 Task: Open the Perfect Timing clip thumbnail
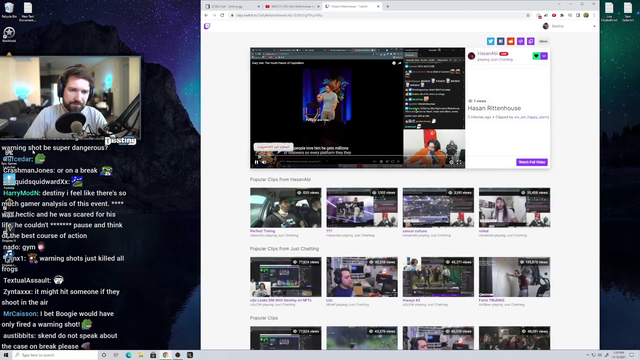[x=286, y=207]
